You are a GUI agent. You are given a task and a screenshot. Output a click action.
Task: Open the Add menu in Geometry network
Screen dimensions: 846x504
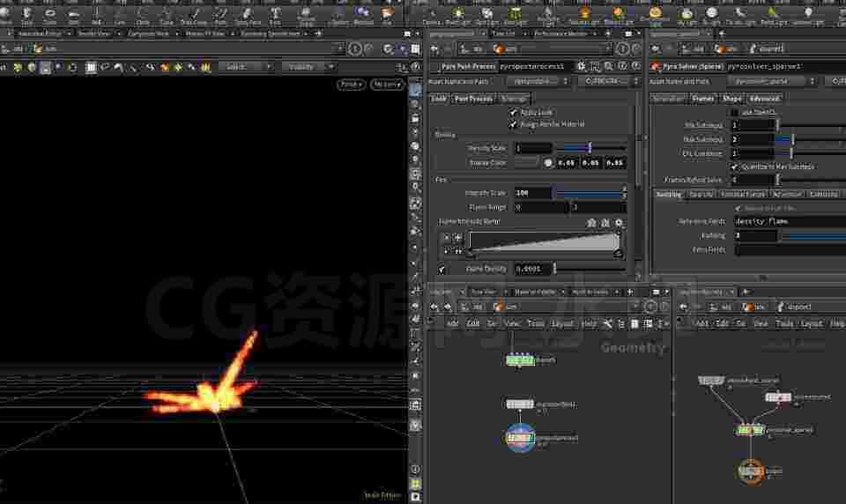coord(453,323)
